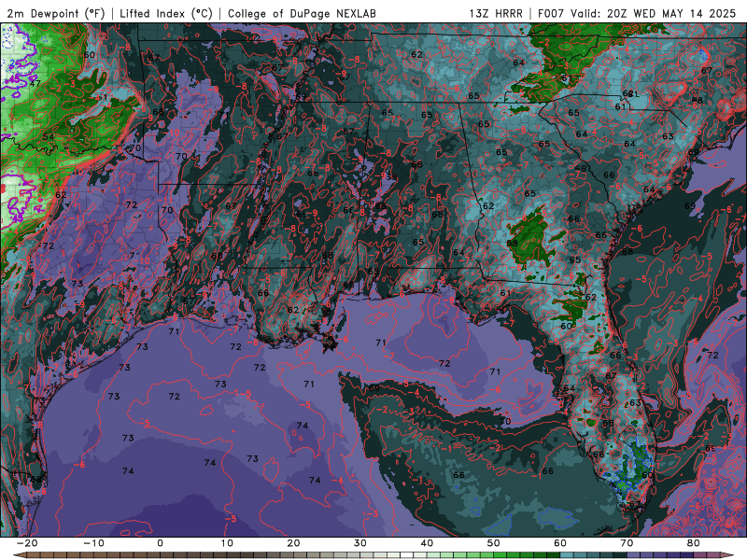The height and width of the screenshot is (560, 747).
Task: Click the '0' label on the color scale
Action: [160, 543]
